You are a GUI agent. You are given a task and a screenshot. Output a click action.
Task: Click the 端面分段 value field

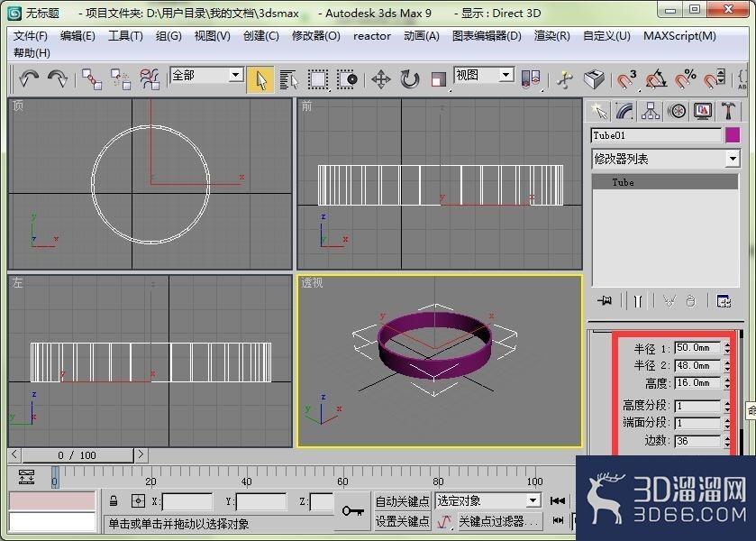[697, 423]
